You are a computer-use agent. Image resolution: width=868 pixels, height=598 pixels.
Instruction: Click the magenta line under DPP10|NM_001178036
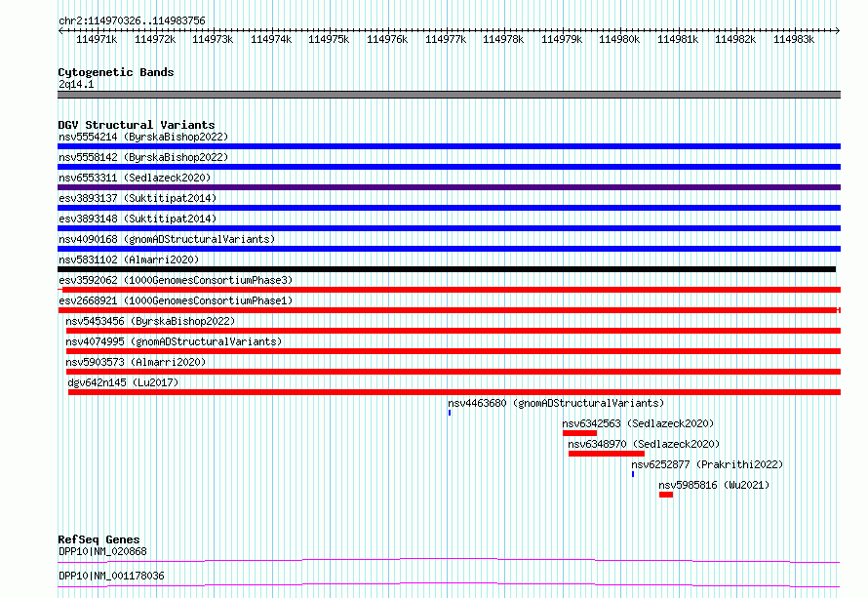[449, 584]
